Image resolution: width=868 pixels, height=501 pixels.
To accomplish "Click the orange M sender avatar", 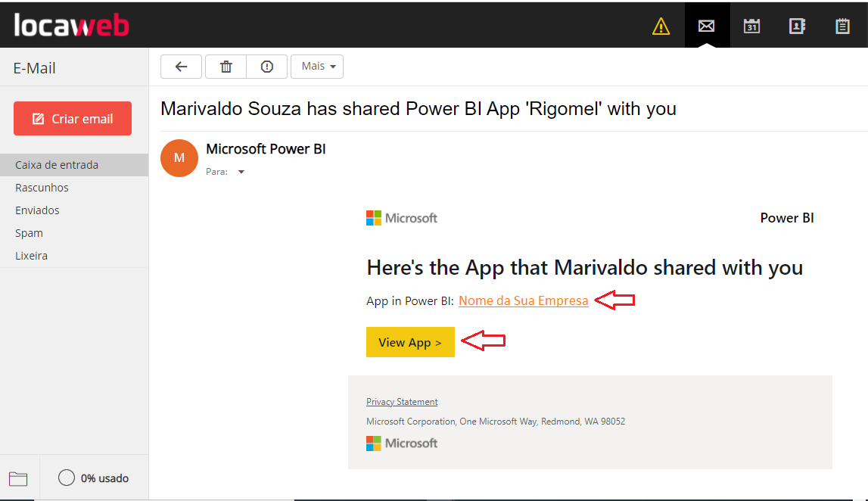I will click(x=179, y=157).
